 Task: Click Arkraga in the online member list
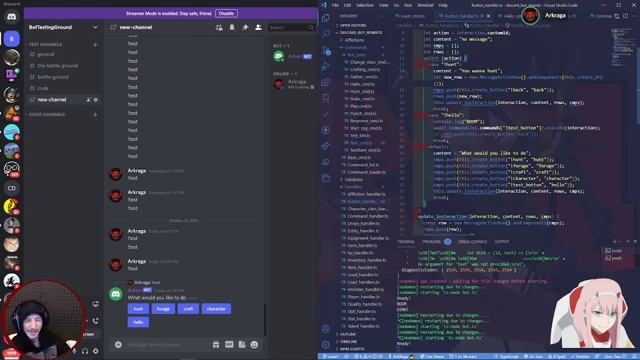(x=293, y=84)
